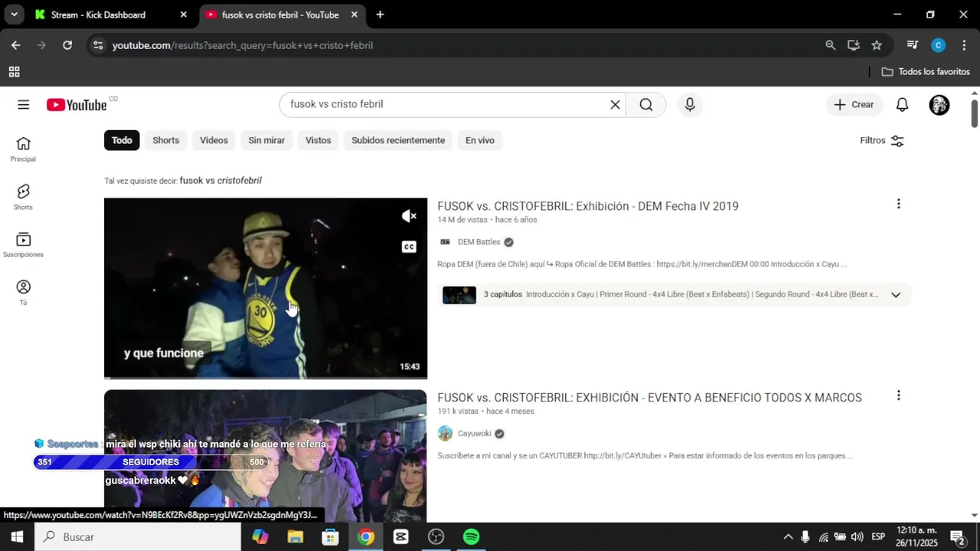980x551 pixels.
Task: Switch to the Stream - Kick Dashboard tab
Action: pyautogui.click(x=100, y=15)
